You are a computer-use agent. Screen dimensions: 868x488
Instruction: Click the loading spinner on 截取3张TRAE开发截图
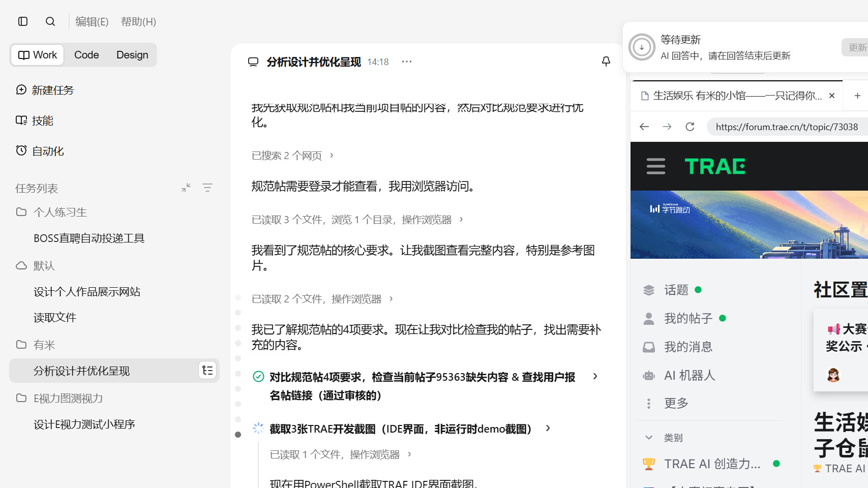click(x=258, y=429)
